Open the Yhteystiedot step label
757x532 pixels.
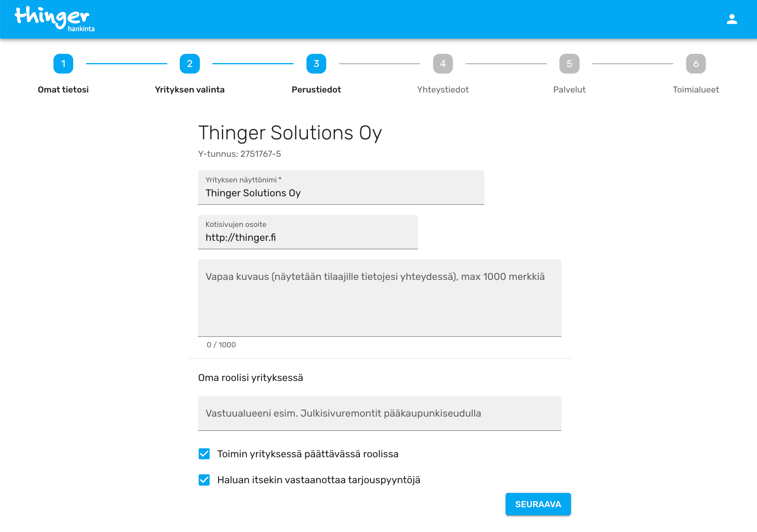pos(443,89)
